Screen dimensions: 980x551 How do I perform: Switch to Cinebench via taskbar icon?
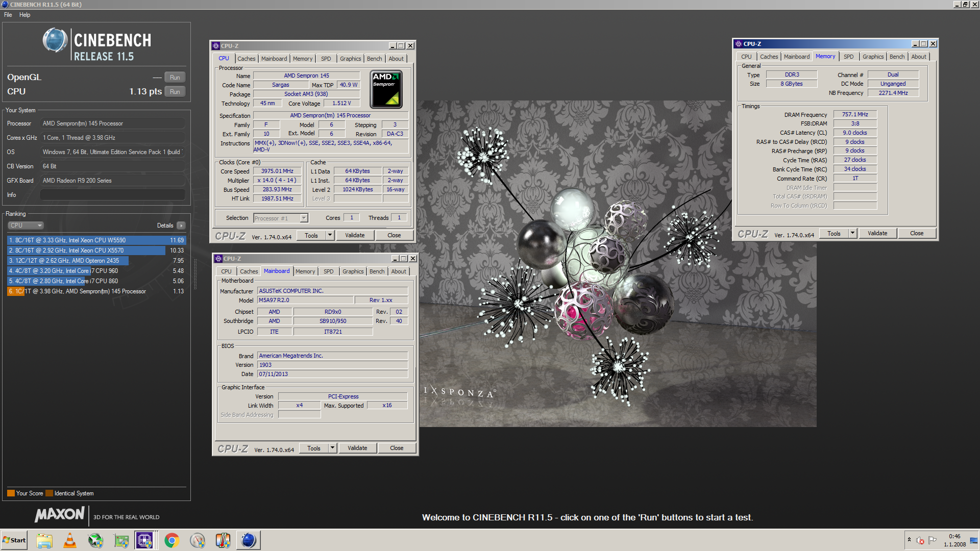pos(249,540)
